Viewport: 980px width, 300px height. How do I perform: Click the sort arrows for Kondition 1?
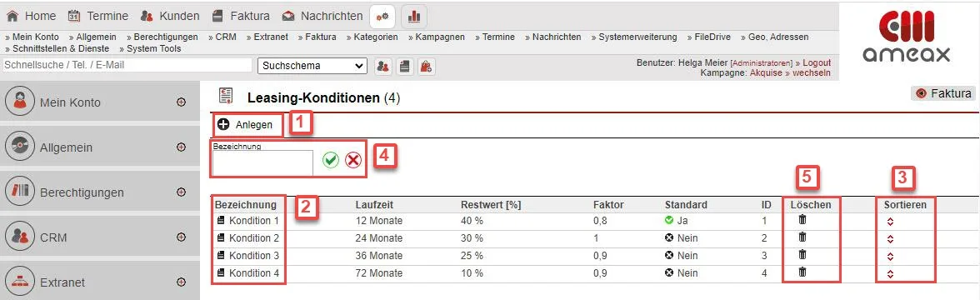[x=891, y=222]
